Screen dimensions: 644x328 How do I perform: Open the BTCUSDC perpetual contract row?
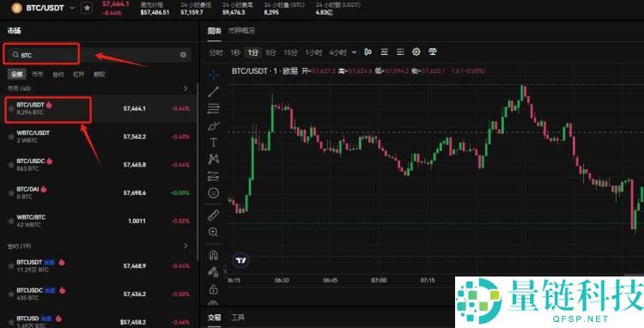tap(99, 294)
